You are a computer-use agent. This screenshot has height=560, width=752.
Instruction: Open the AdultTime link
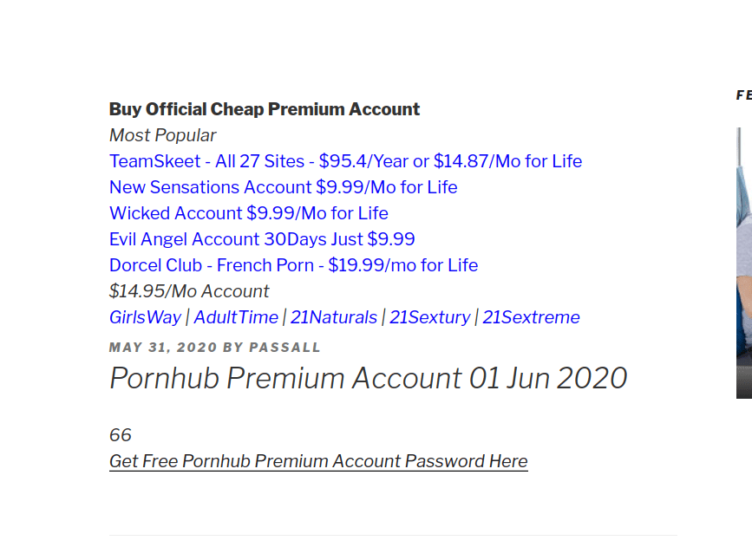click(235, 317)
